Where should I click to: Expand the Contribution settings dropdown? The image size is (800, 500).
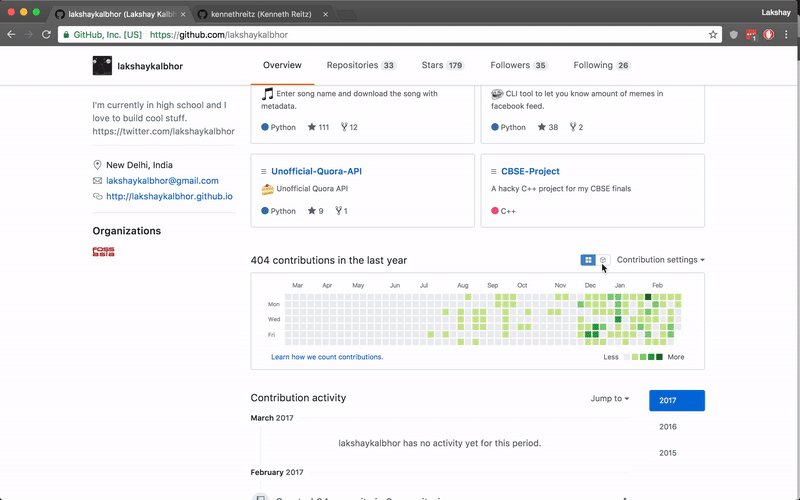coord(661,260)
